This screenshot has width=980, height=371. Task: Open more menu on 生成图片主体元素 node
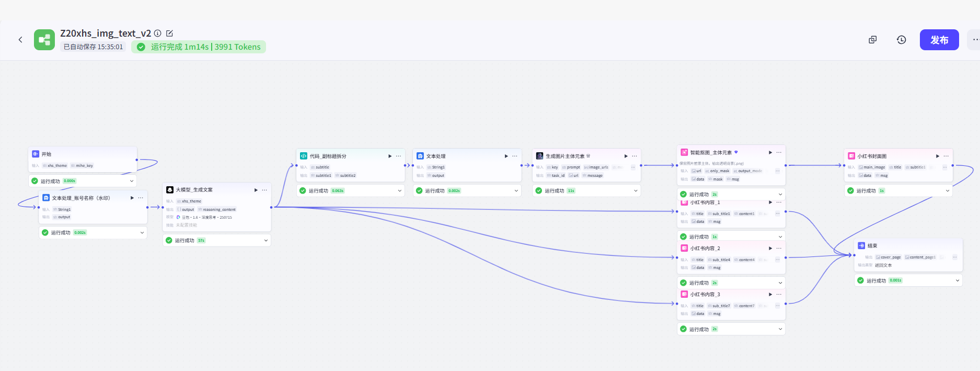click(x=635, y=156)
